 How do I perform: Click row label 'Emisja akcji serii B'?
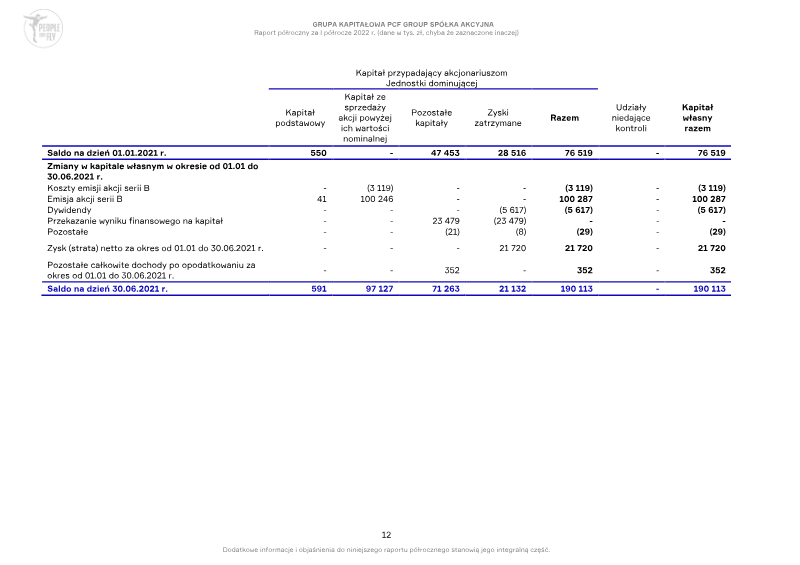(x=85, y=199)
